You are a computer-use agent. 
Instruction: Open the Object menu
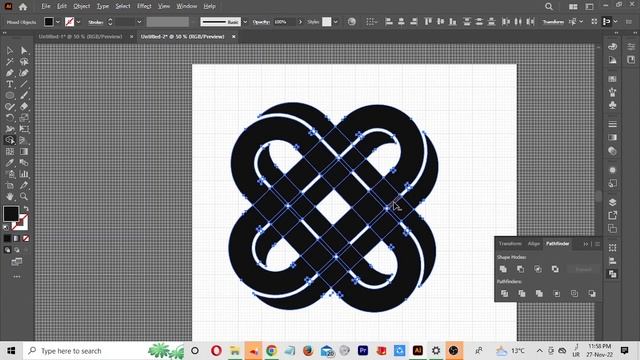tap(82, 6)
